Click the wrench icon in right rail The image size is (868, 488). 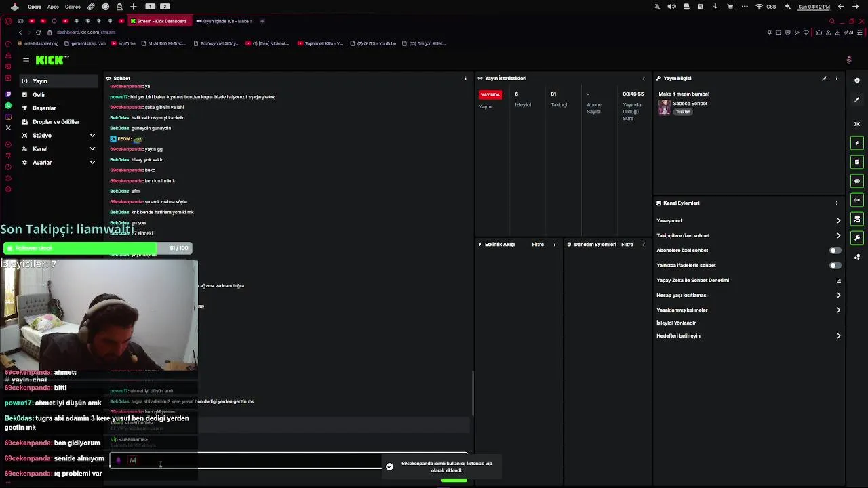[857, 238]
